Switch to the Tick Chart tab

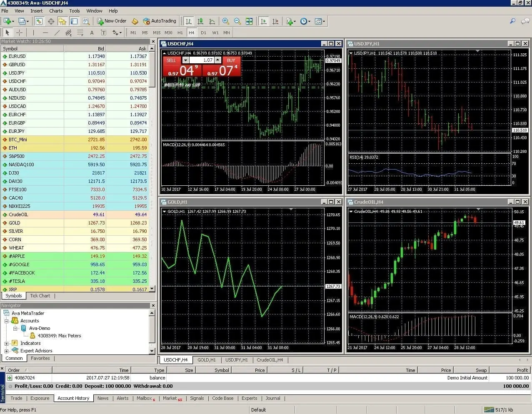[x=40, y=296]
